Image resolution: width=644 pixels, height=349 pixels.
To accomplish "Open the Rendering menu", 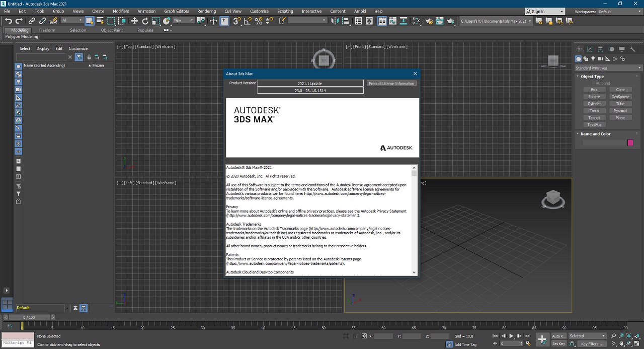I will coord(206,11).
